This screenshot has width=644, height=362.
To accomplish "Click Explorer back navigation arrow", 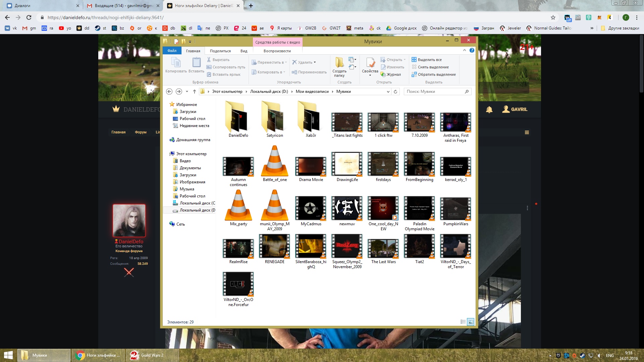I will (169, 92).
